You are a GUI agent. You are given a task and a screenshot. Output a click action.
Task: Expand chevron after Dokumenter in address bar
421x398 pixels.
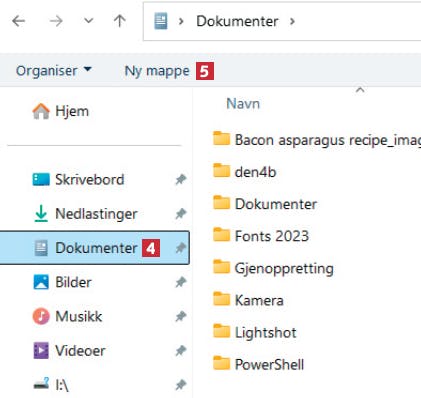[292, 22]
